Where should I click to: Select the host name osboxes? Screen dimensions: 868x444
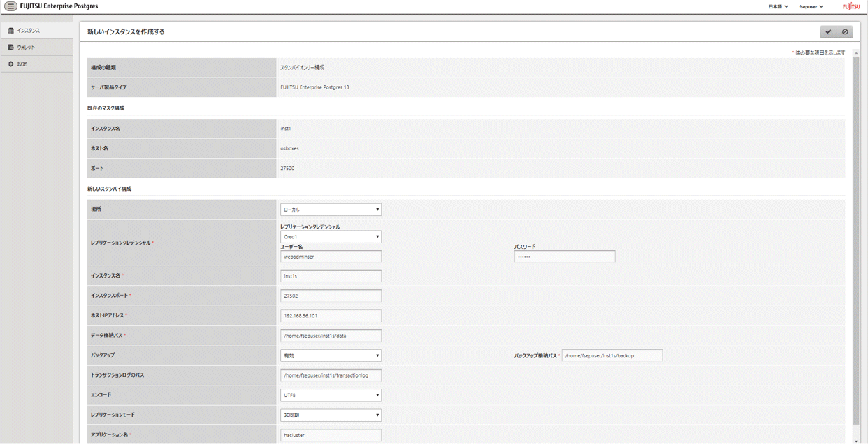(x=289, y=148)
